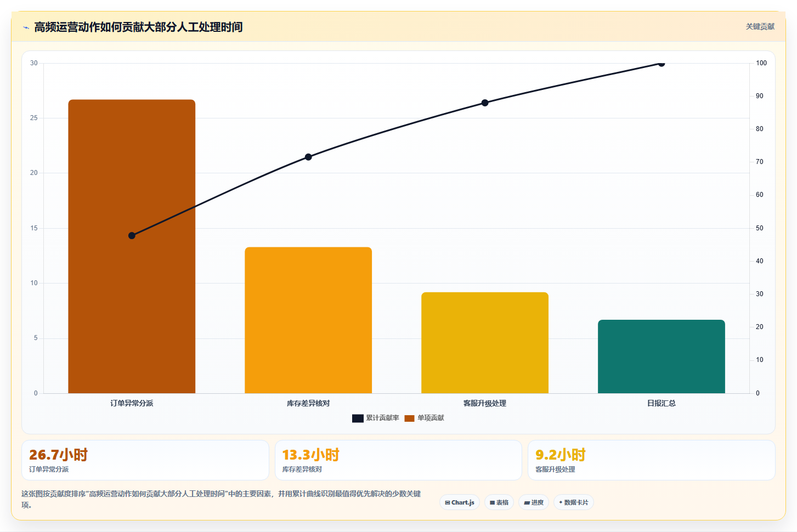Click the icon inside the Chart.js chip
The width and height of the screenshot is (797, 532).
point(448,502)
